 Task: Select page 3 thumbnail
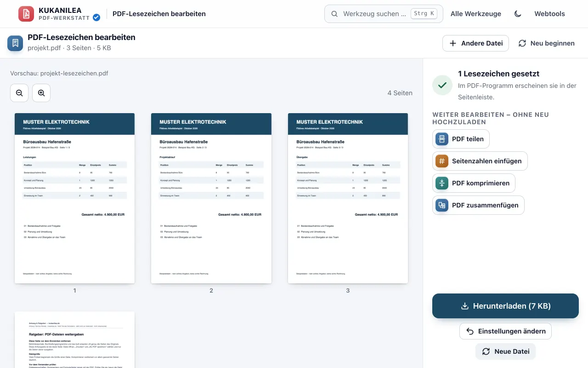[x=348, y=198]
